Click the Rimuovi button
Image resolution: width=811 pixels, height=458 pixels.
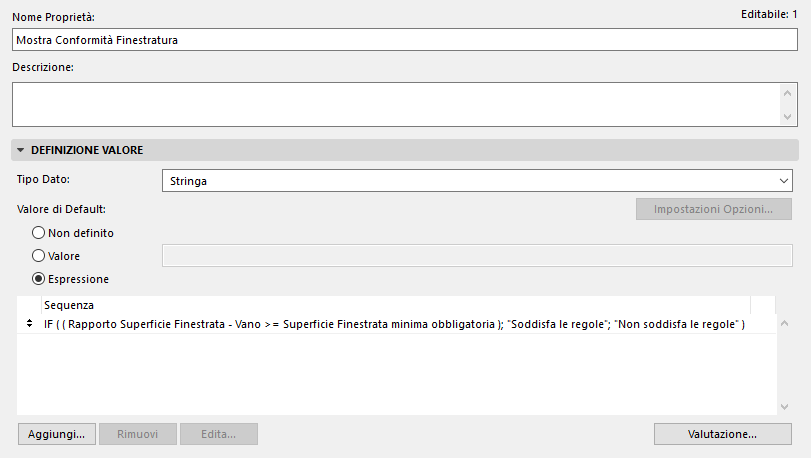[x=137, y=434]
